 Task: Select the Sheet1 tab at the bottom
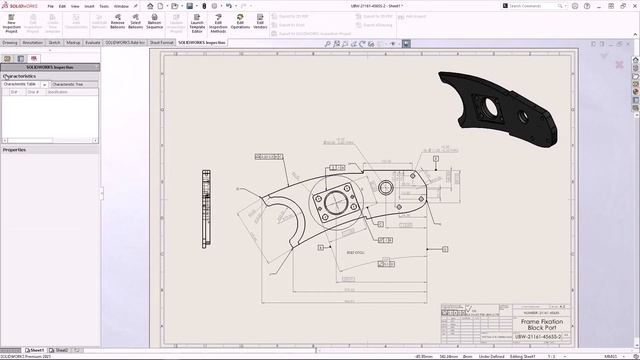(35, 350)
